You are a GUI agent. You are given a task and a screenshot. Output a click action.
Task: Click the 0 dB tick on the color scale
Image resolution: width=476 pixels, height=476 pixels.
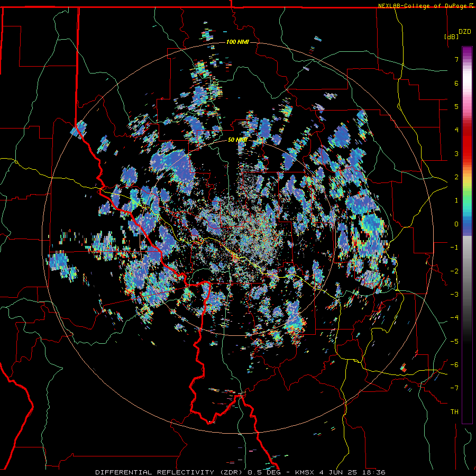(x=456, y=224)
